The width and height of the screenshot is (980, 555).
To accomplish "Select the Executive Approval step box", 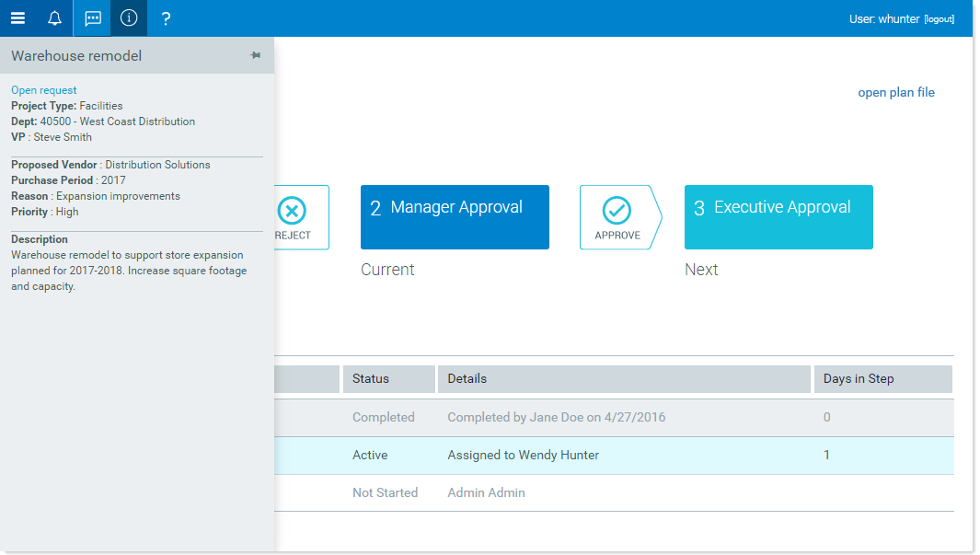I will click(778, 217).
